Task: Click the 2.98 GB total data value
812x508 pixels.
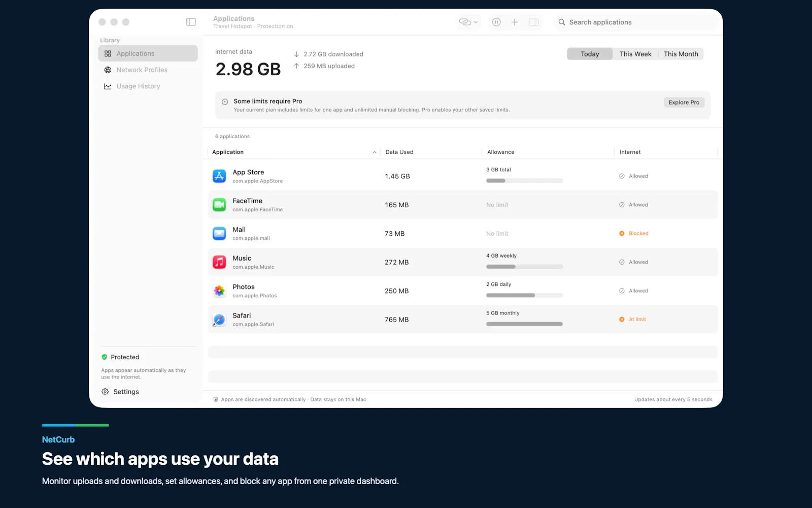Action: click(x=248, y=69)
